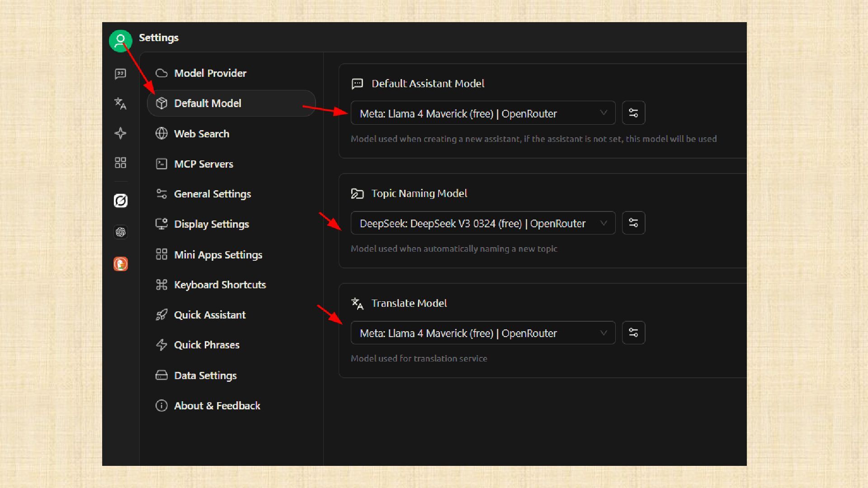This screenshot has height=488, width=868.
Task: Click the Topic Naming Model heading
Action: tap(419, 193)
